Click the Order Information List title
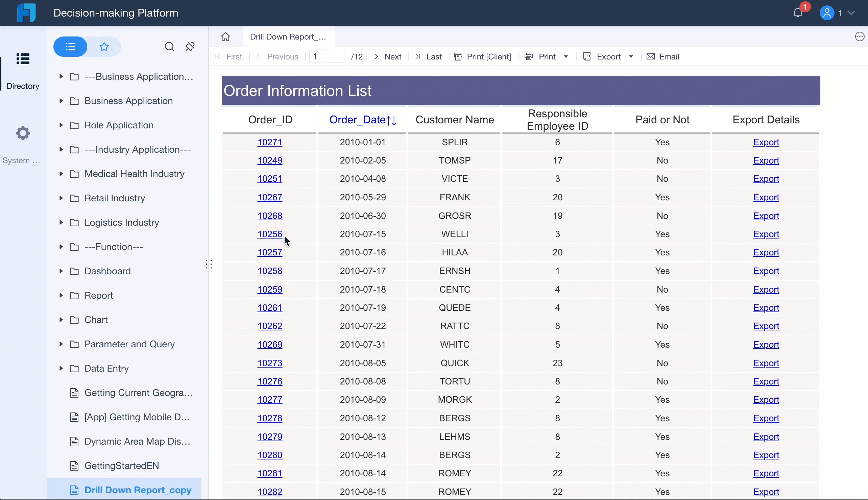This screenshot has width=868, height=500. point(297,91)
